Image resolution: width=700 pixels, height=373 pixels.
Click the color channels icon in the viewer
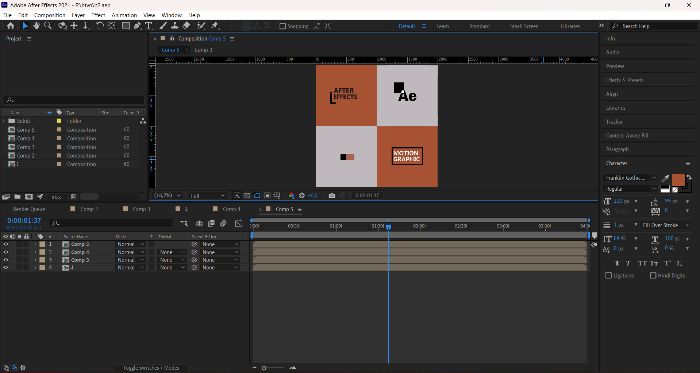(291, 195)
